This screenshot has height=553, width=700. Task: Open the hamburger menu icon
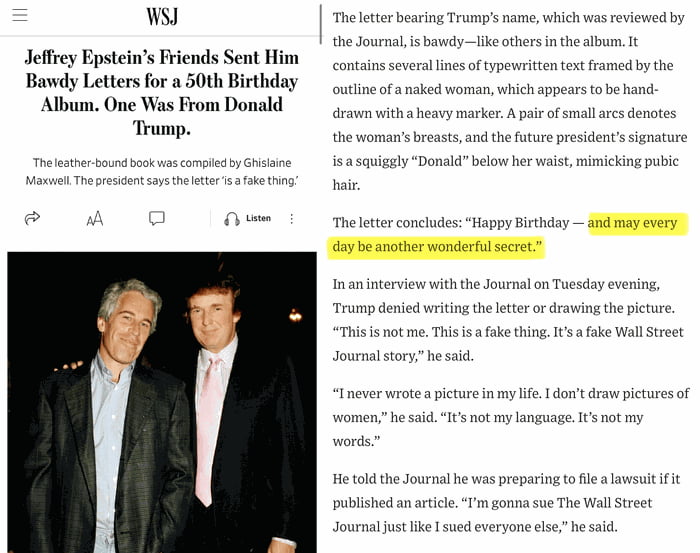(20, 15)
